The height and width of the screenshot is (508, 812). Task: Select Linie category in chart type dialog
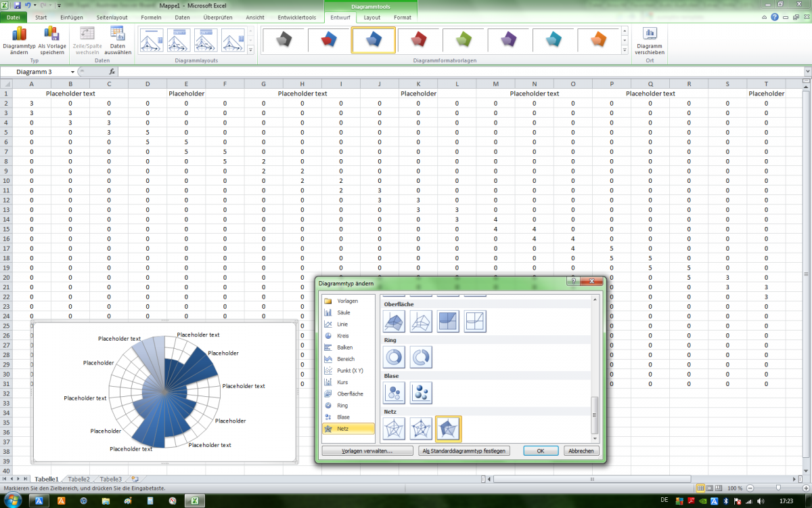point(348,324)
